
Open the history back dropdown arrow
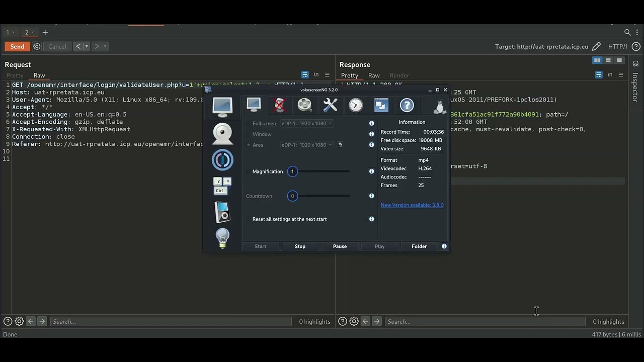pyautogui.click(x=87, y=46)
